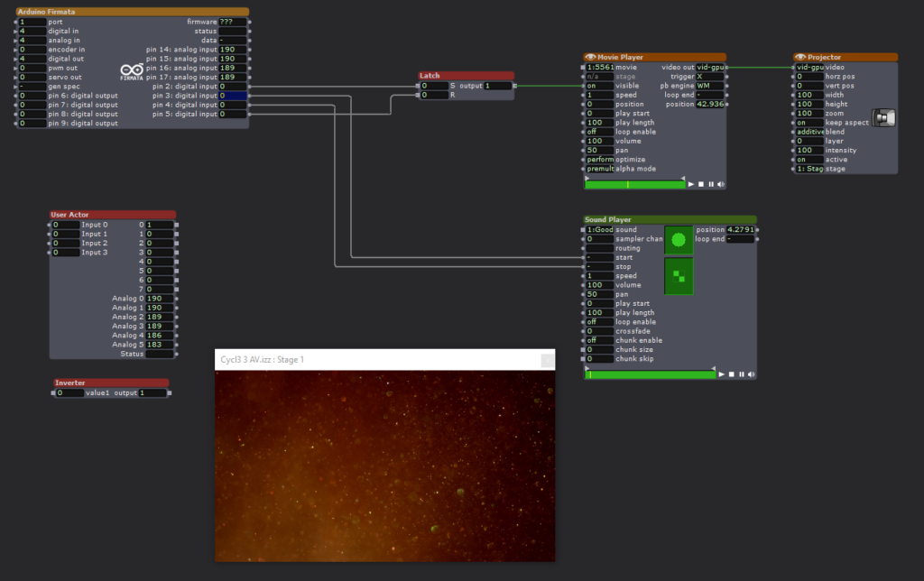Select the Latch actor title bar
Viewport: 924px width, 581px height.
pyautogui.click(x=466, y=76)
